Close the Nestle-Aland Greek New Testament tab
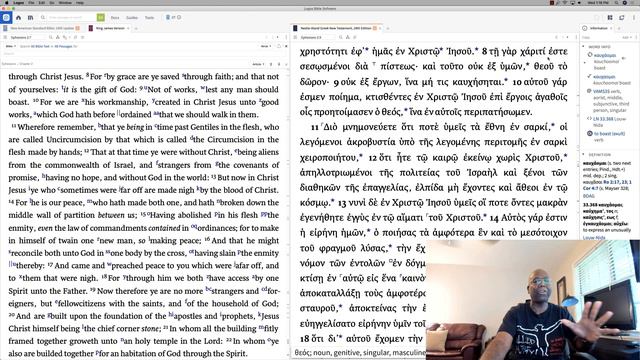 pyautogui.click(x=380, y=28)
